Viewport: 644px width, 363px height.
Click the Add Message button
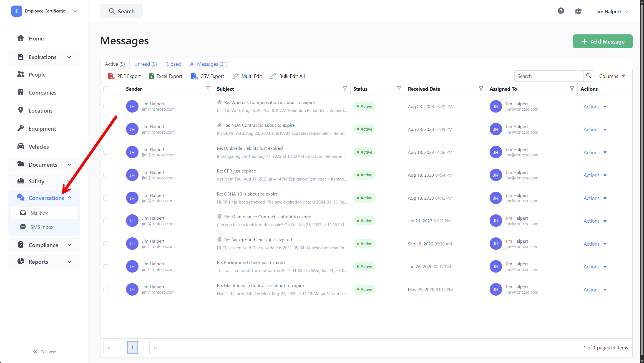click(603, 41)
